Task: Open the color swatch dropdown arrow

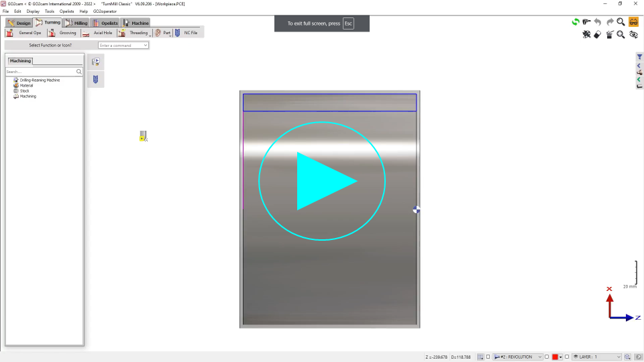Action: [x=561, y=357]
